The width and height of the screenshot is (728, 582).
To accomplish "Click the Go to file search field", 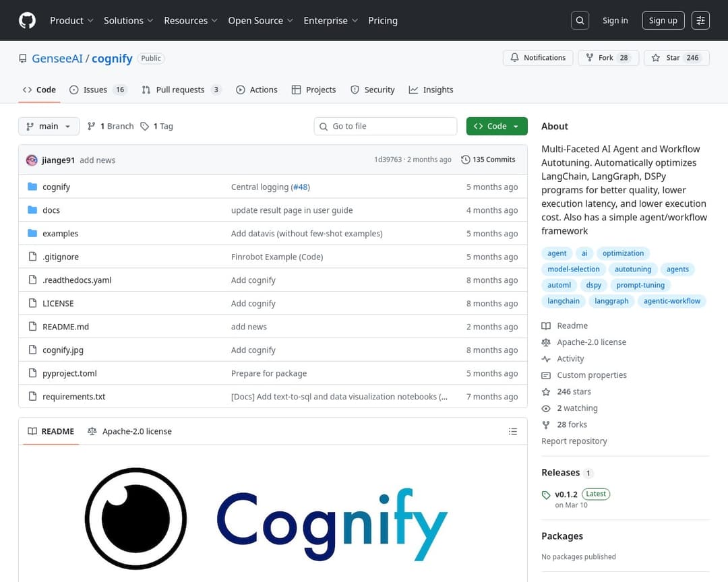I will [x=385, y=126].
